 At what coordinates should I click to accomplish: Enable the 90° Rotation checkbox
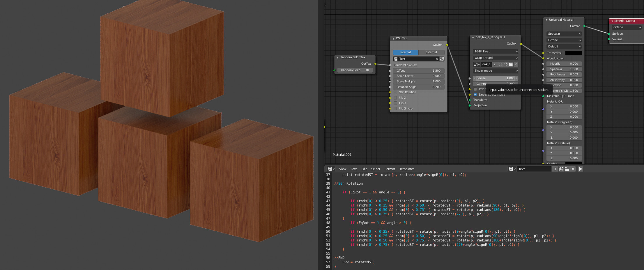(395, 92)
